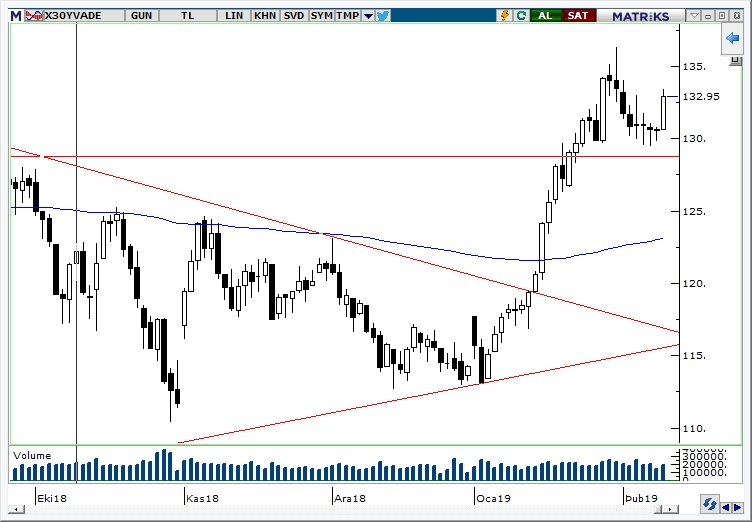Click the horizontal scrollbar left arrow
752x522 pixels.
[16, 510]
